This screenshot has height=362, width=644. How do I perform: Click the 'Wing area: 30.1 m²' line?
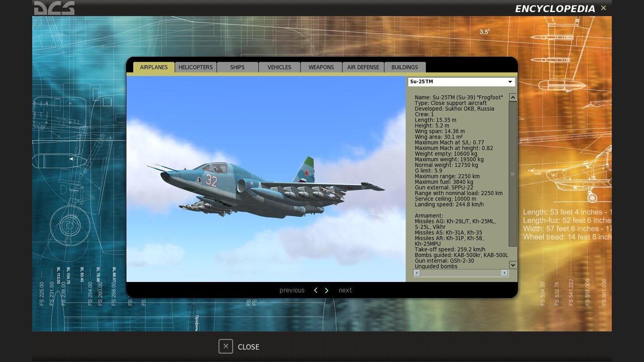pyautogui.click(x=439, y=137)
